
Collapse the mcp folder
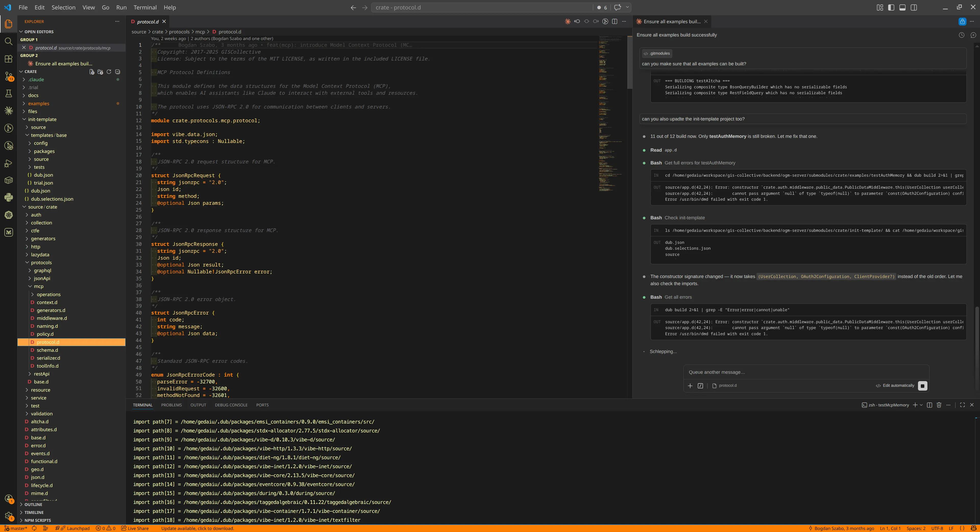coord(39,286)
